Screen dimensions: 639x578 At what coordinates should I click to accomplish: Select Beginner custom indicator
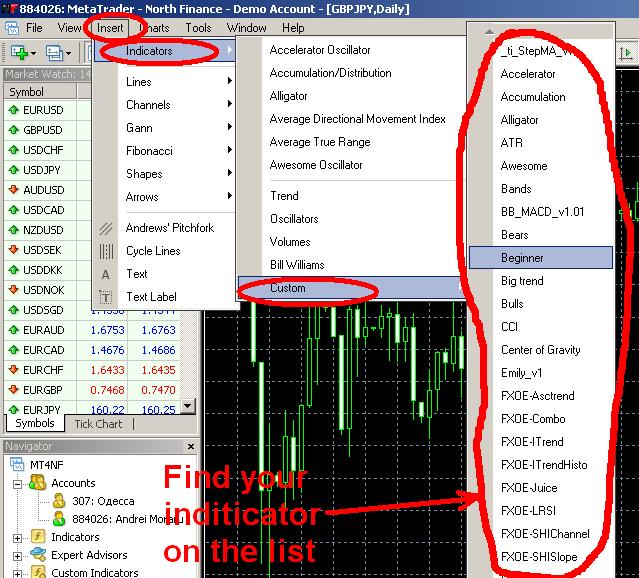(541, 258)
